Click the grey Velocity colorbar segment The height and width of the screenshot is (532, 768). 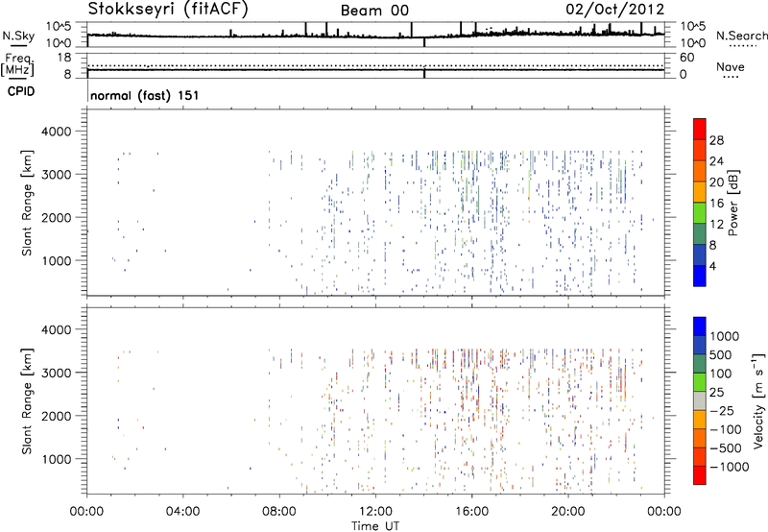click(700, 401)
